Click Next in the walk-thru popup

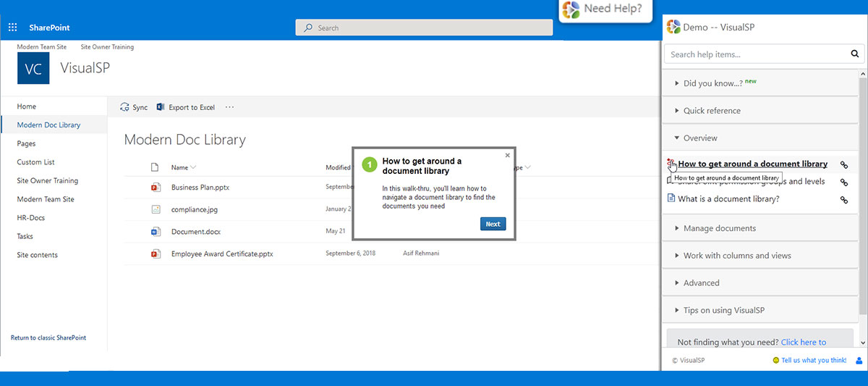[x=493, y=224]
